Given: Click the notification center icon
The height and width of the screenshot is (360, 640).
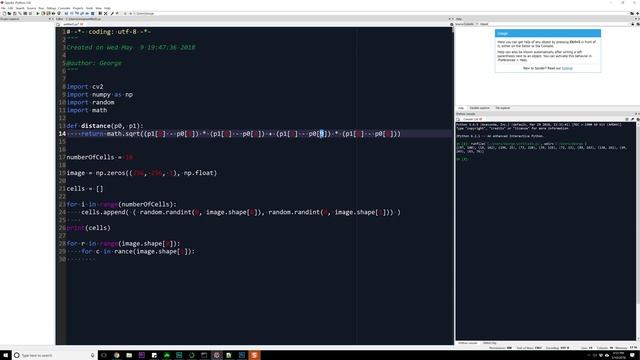Looking at the screenshot, I should 633,355.
